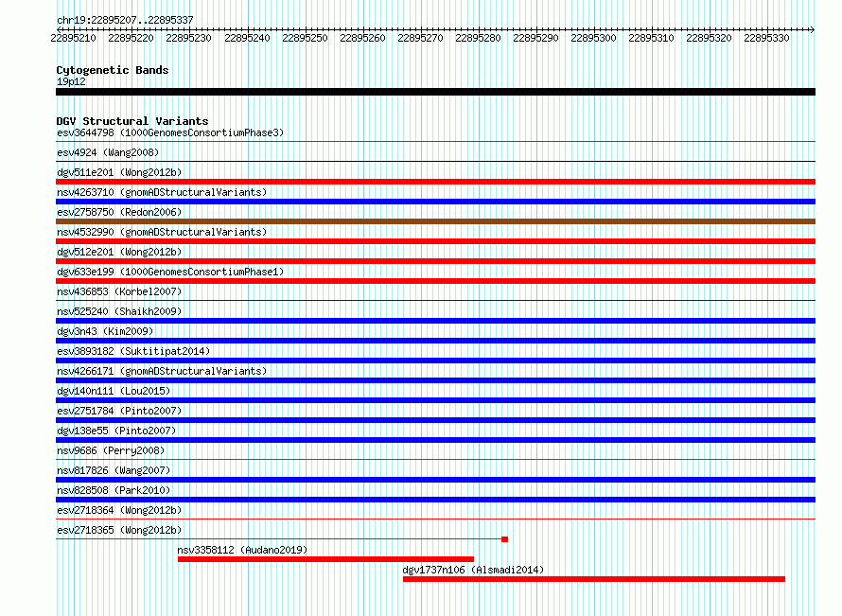Open dgv633e199 (1000GenomesConsortiumPhase1) label
This screenshot has height=616, width=842.
(x=170, y=272)
